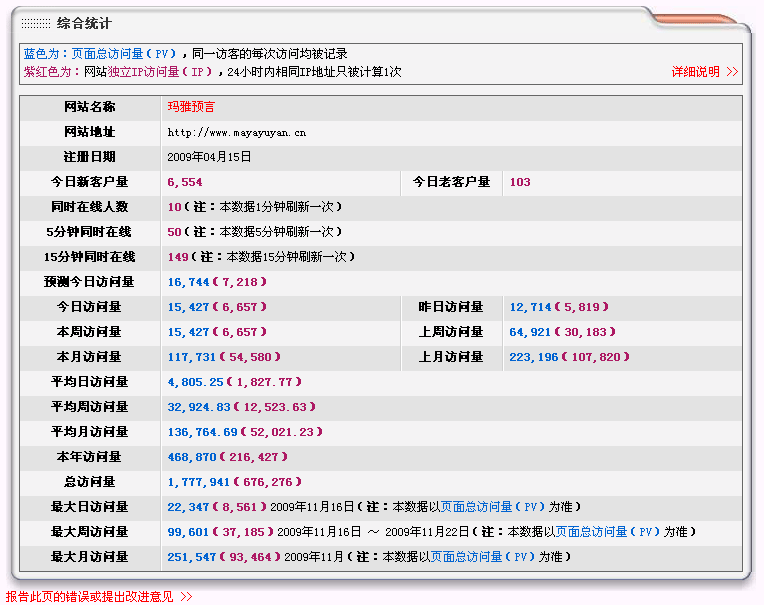Open the 详细说明 >> link
764x605 pixels.
(704, 72)
